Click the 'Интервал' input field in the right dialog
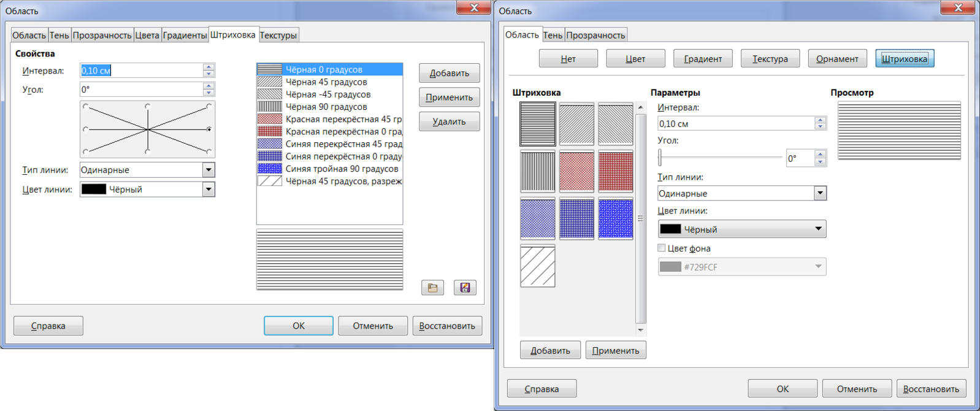Screen dimensions: 980x411 point(735,124)
